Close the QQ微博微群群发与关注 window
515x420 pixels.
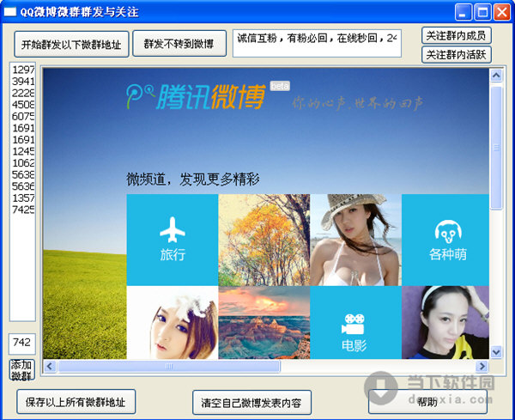[x=502, y=12]
